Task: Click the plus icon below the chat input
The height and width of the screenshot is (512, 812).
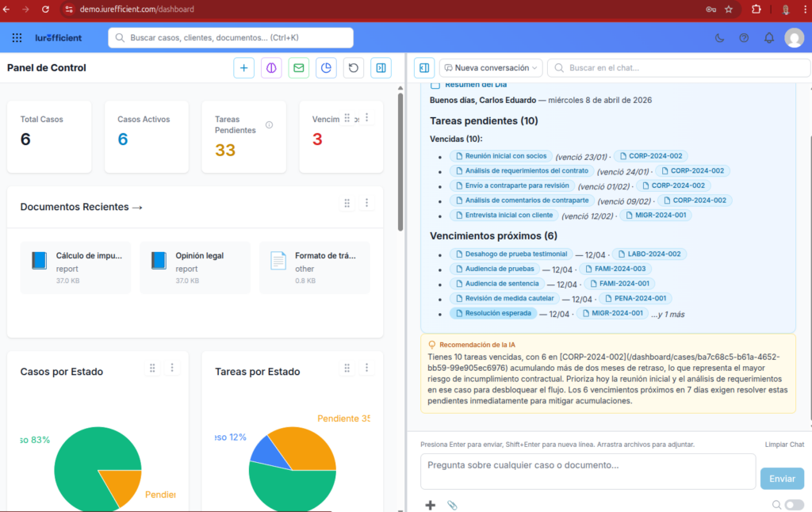Action: pyautogui.click(x=431, y=505)
